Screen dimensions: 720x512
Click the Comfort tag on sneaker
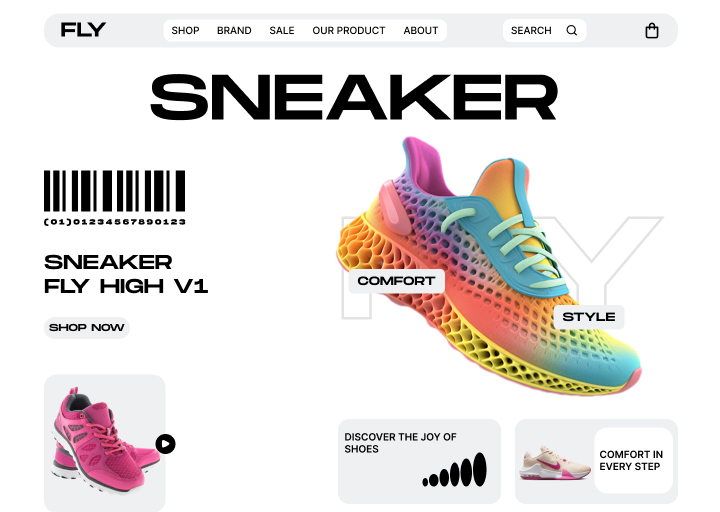[x=396, y=281]
